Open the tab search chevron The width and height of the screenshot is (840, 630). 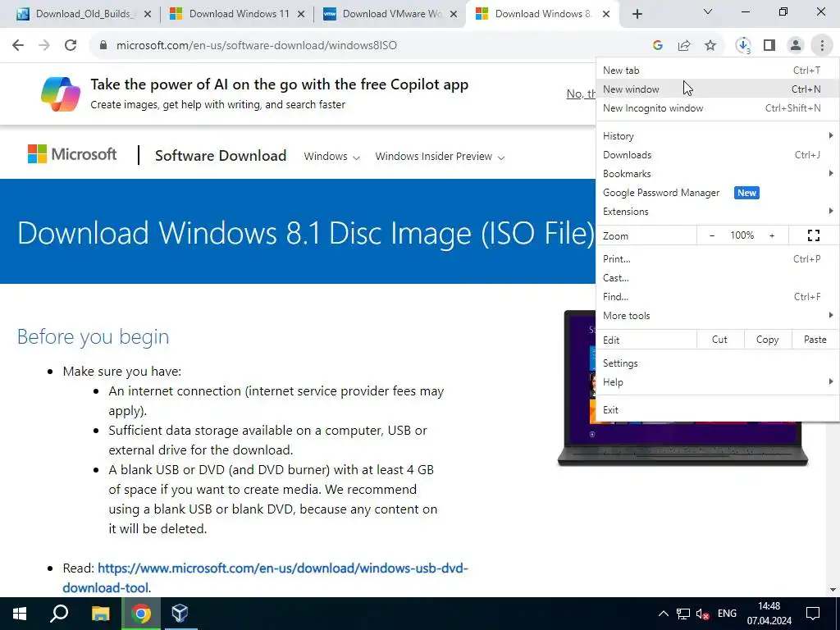(708, 11)
